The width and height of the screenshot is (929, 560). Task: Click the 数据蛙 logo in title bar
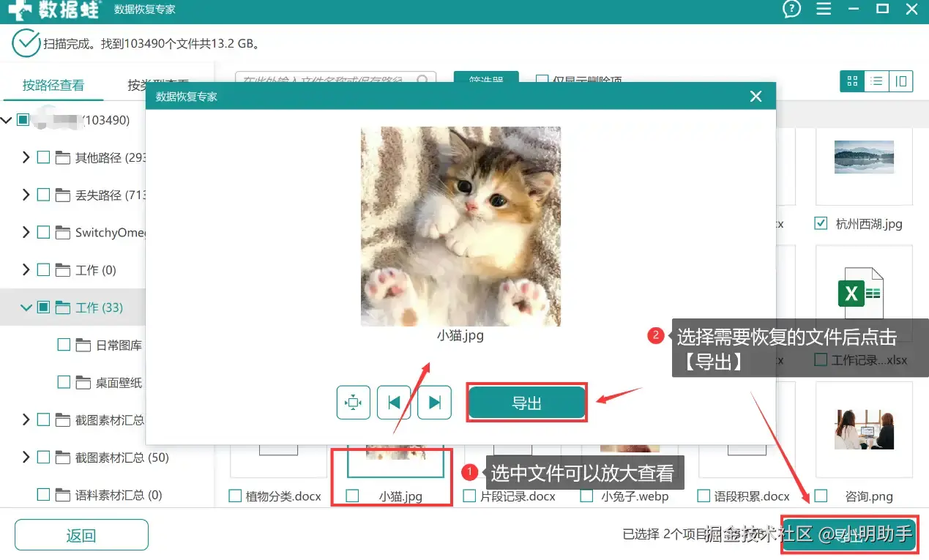pos(55,10)
